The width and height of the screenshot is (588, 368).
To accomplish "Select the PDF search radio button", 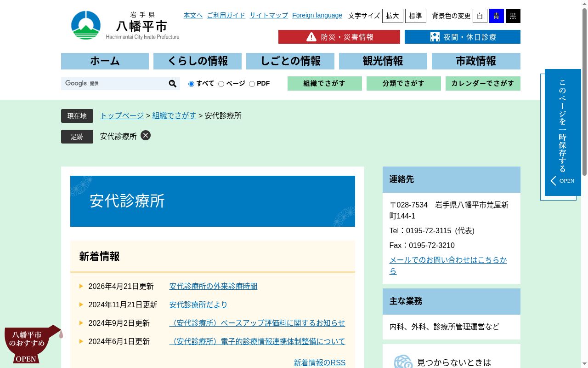I will pos(252,84).
